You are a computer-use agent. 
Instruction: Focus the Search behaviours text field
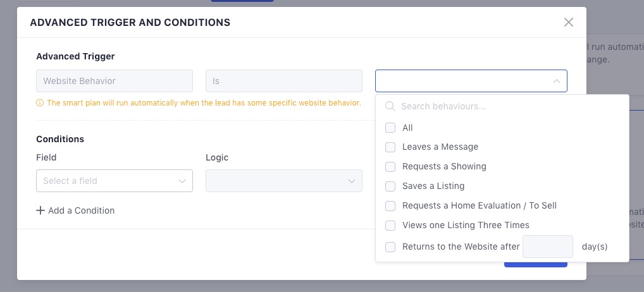pos(509,106)
